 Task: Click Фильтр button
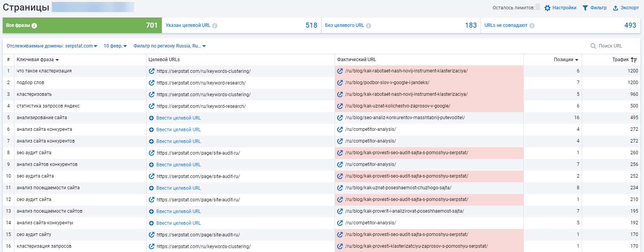pyautogui.click(x=594, y=8)
